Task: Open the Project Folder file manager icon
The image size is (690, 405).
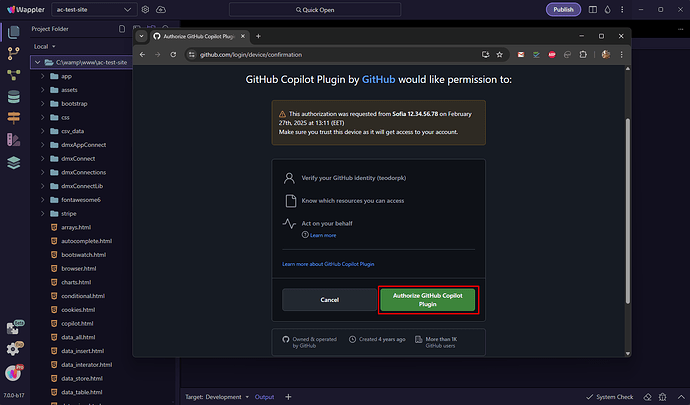Action: click(x=14, y=32)
